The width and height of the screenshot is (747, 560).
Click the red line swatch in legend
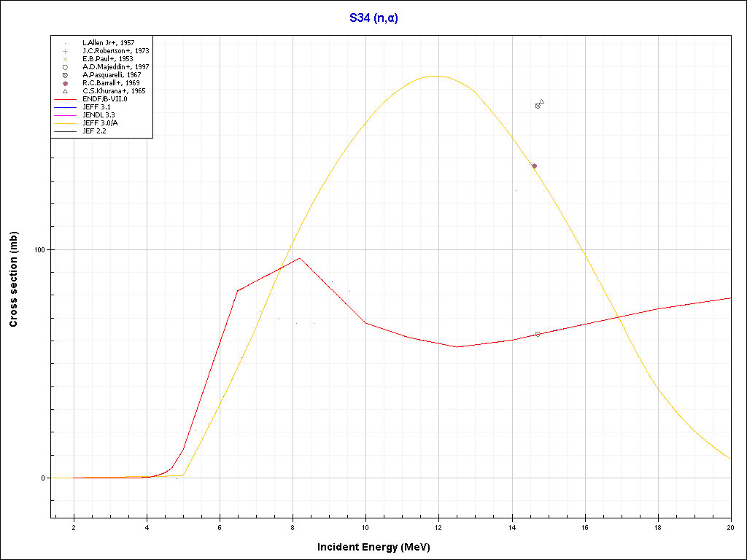[x=65, y=99]
